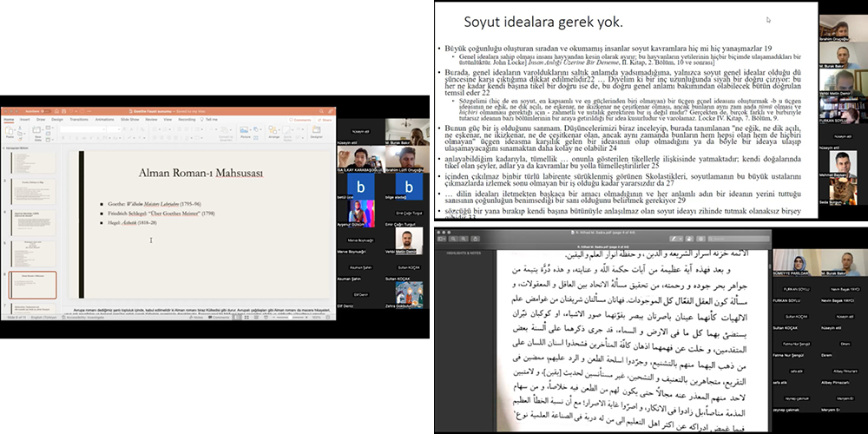Select the betül üce participant tile
Screen dimensions: 868x434
click(360, 187)
